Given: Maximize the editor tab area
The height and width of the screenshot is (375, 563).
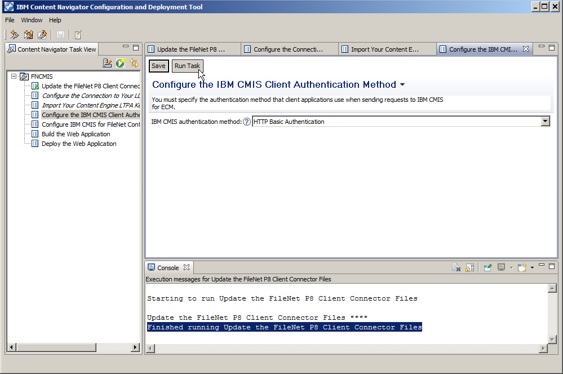Looking at the screenshot, I should click(552, 47).
